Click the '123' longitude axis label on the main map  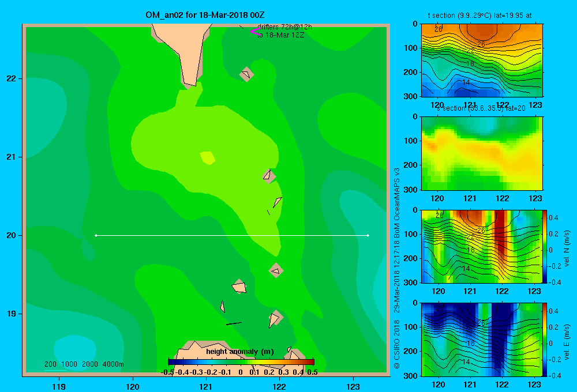pos(353,386)
